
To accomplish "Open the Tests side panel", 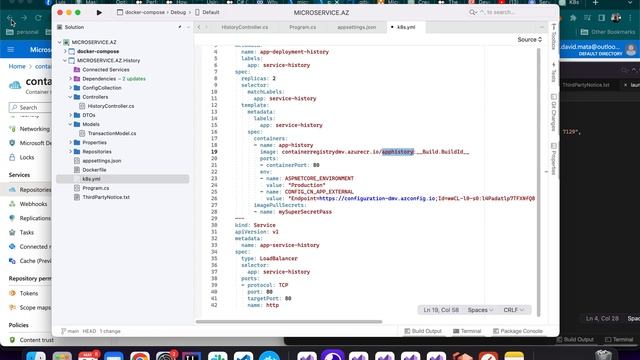I will pos(553,72).
